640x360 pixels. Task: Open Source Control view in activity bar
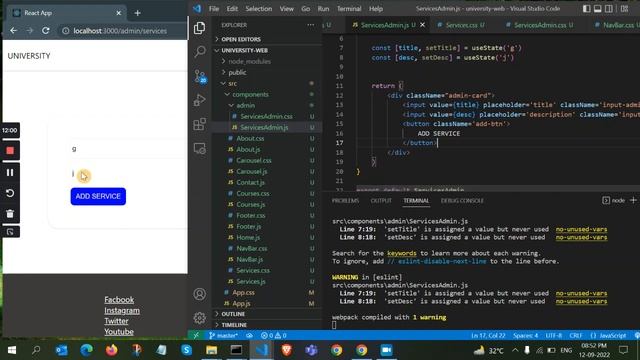coord(200,76)
